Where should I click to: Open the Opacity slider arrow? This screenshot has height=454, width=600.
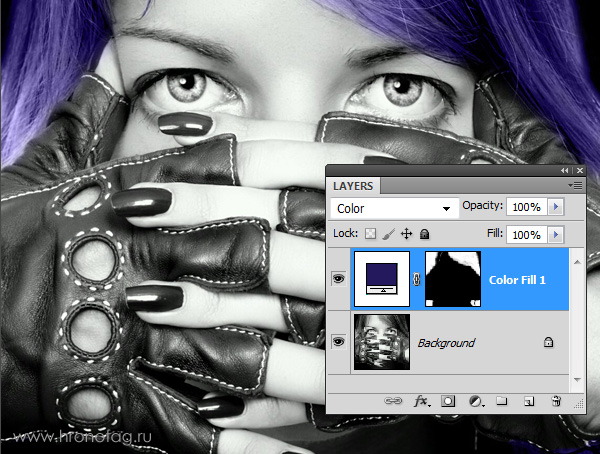pos(556,207)
